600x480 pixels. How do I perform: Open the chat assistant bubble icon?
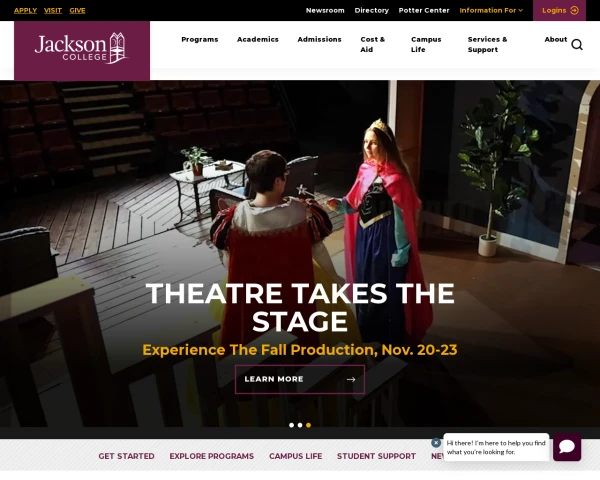(x=567, y=447)
